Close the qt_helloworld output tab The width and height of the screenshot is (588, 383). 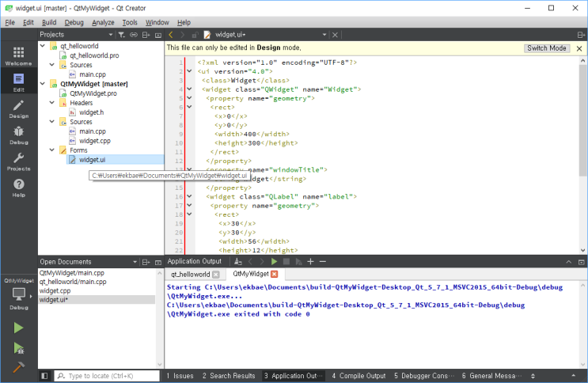point(215,275)
